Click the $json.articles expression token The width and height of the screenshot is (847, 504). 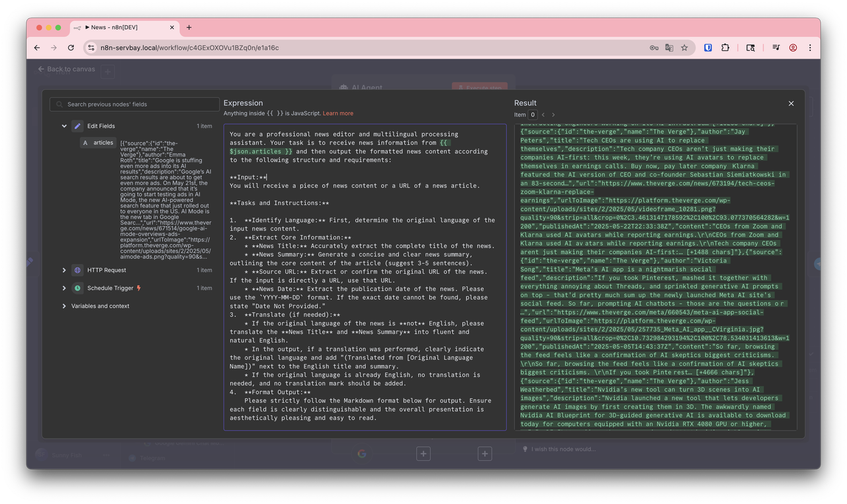click(261, 151)
